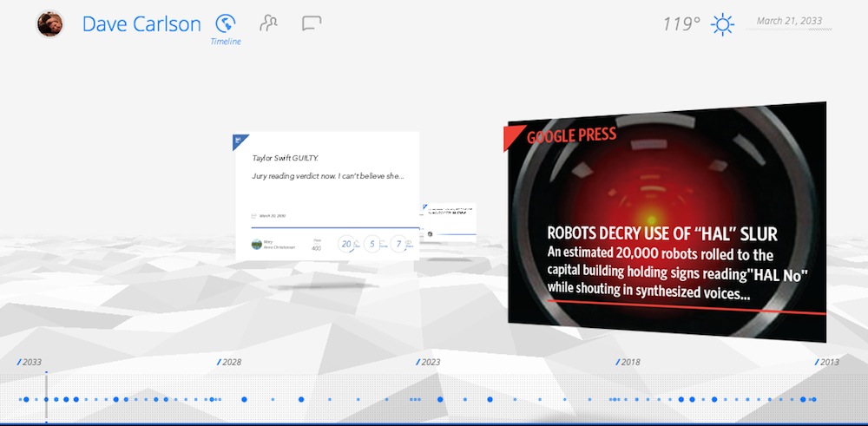
Task: Jump to the 2033 timeline year marker
Action: [x=30, y=363]
